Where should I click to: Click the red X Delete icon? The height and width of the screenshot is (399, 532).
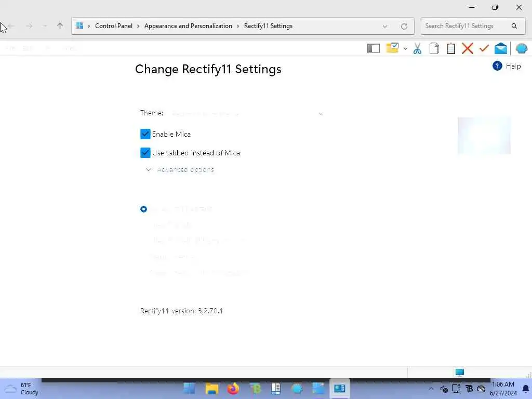pyautogui.click(x=467, y=48)
